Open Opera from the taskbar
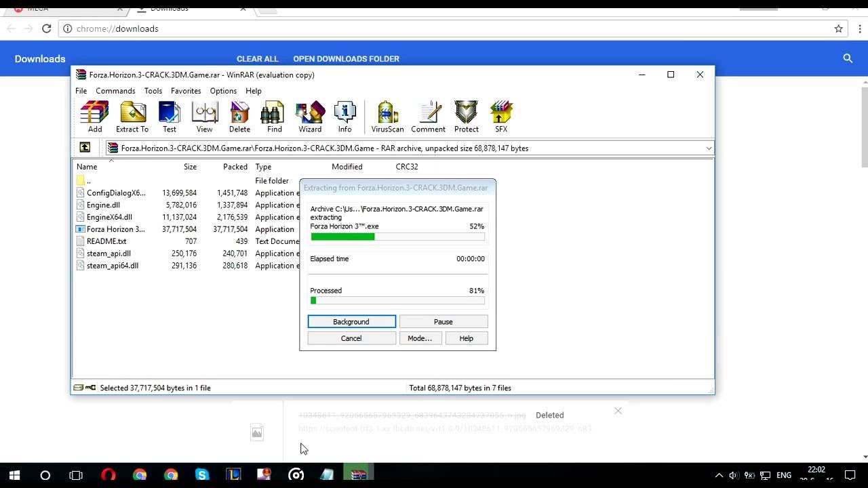 [108, 475]
